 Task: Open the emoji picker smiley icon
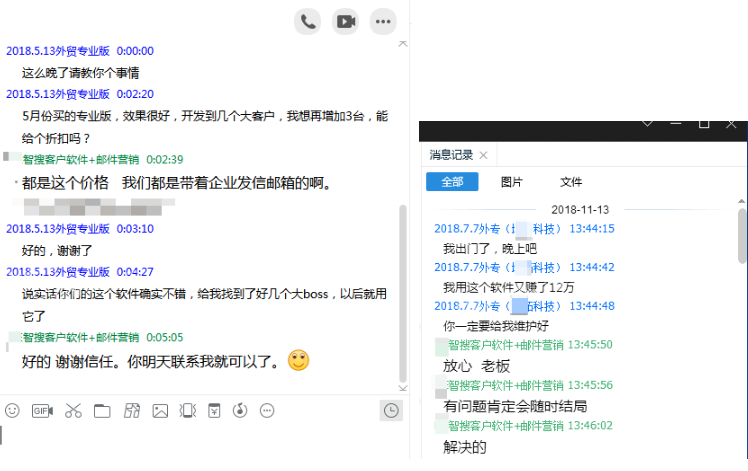(x=12, y=410)
